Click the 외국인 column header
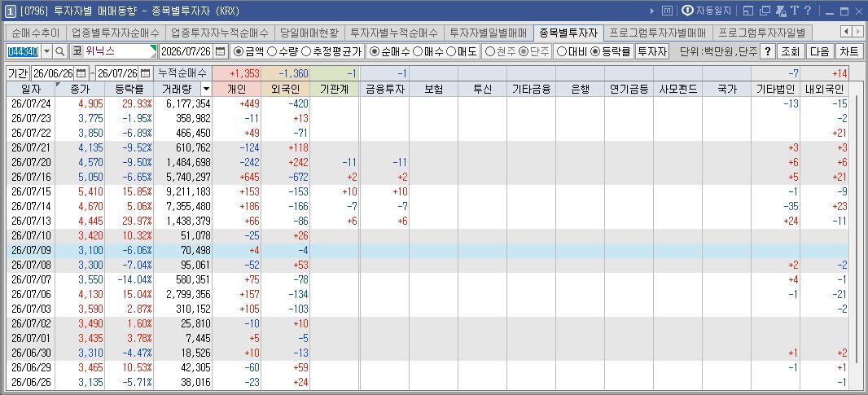 coord(285,89)
